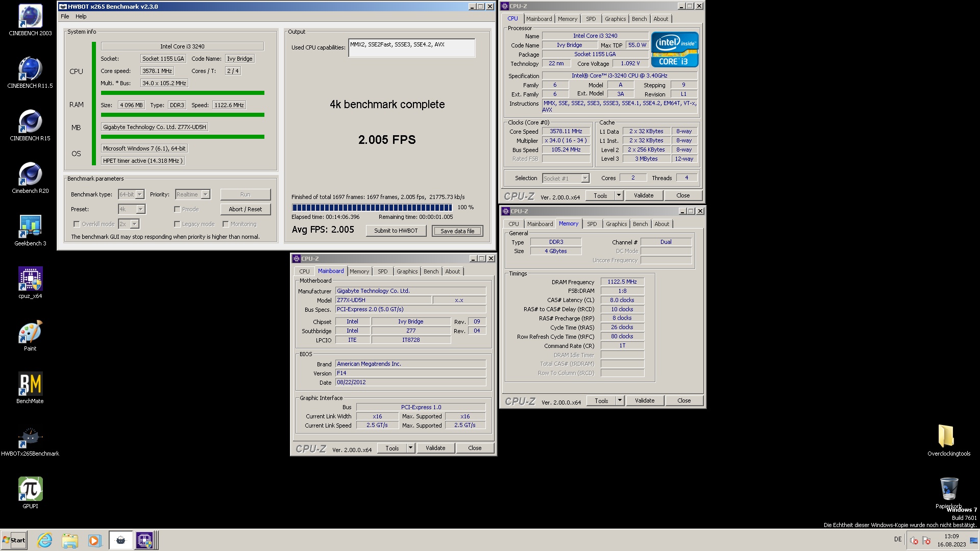Expand Tools arrow in Mainboard tab window
Image resolution: width=980 pixels, height=551 pixels.
click(410, 448)
